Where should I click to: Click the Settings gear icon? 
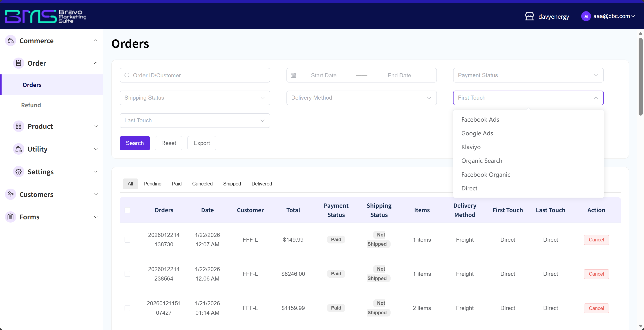[x=18, y=172]
